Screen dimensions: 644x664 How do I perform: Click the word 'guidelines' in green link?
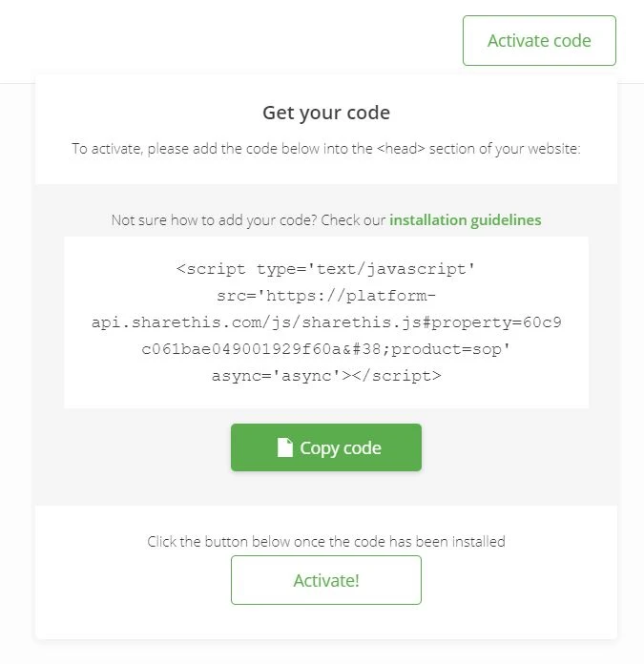click(x=506, y=220)
